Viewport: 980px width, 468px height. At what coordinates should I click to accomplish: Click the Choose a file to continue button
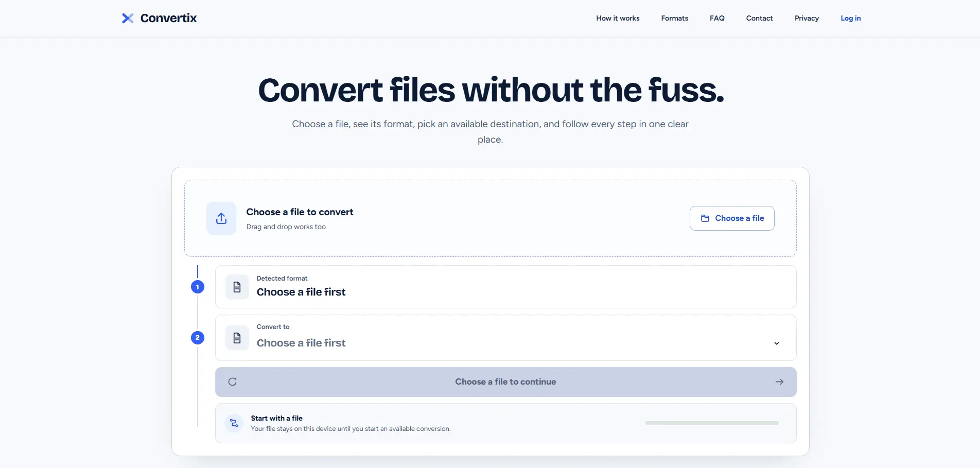click(506, 382)
